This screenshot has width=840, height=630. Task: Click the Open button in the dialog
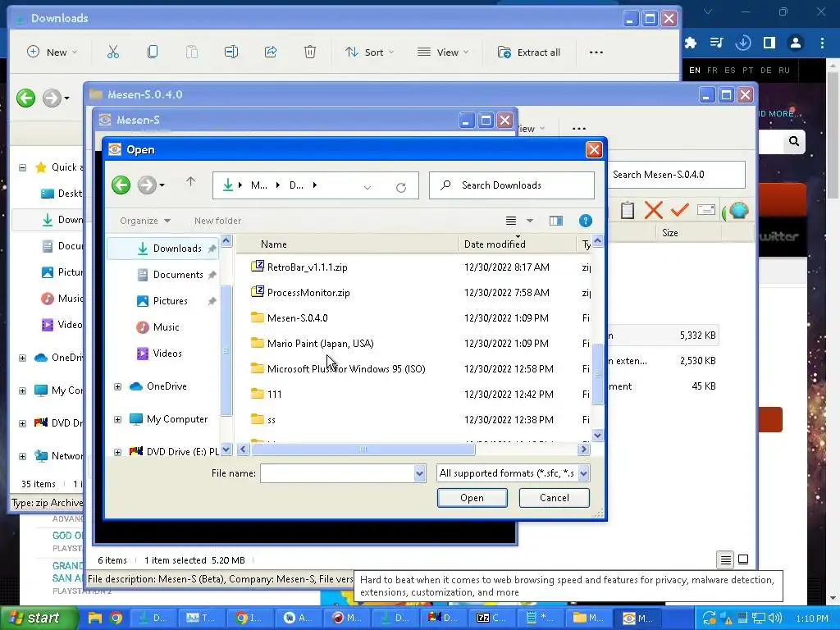pos(472,498)
